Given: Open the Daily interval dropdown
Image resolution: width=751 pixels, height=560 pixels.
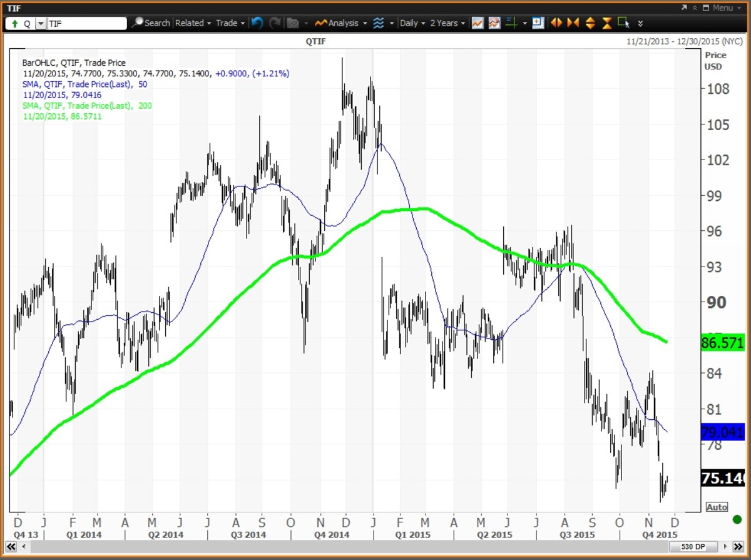Looking at the screenshot, I should pyautogui.click(x=412, y=23).
